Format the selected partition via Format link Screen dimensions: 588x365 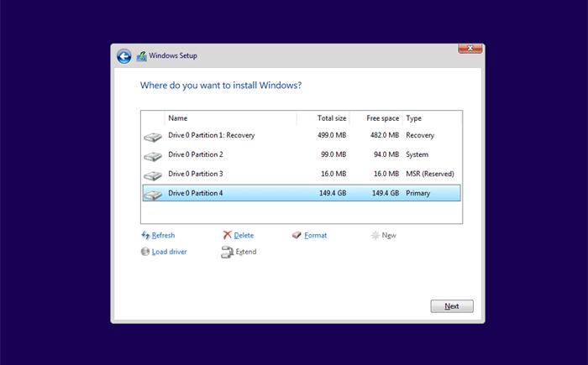(x=315, y=235)
